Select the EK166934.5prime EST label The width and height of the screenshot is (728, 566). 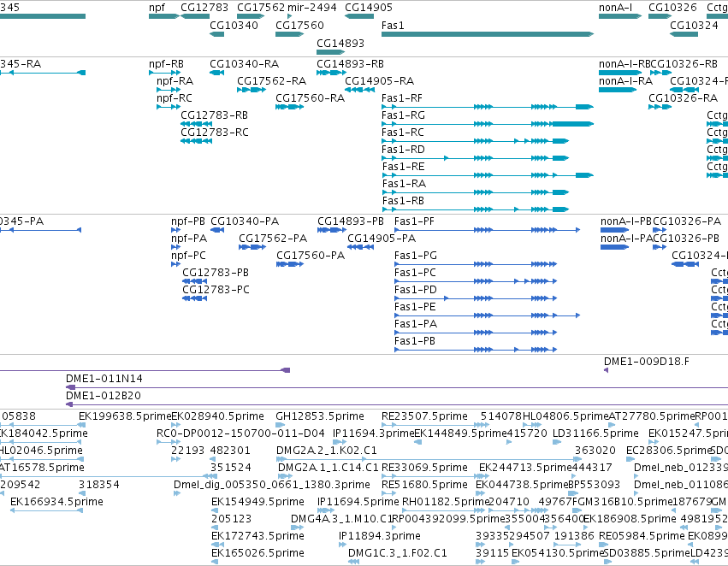click(56, 502)
